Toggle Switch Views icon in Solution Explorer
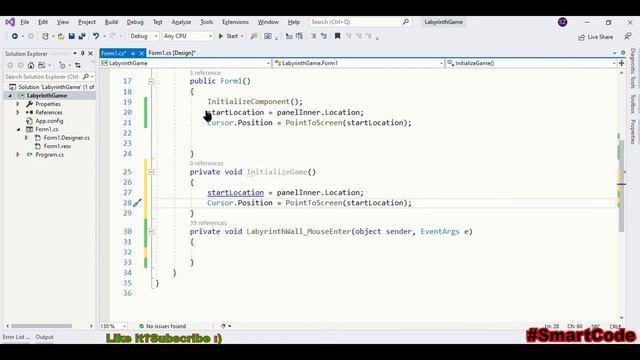 click(x=42, y=65)
